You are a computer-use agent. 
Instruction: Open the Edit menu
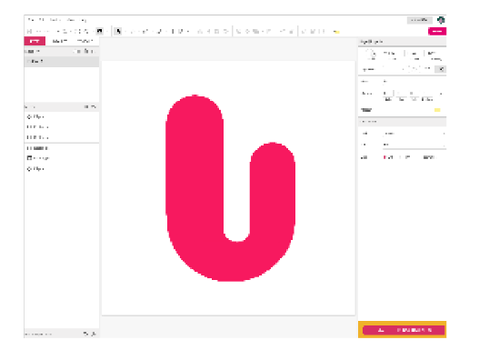tap(42, 20)
